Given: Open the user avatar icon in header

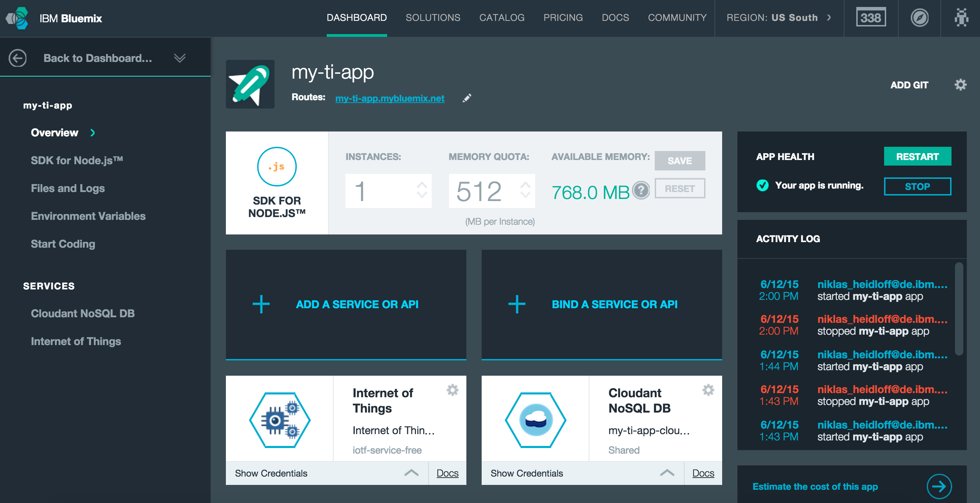Looking at the screenshot, I should pyautogui.click(x=961, y=18).
